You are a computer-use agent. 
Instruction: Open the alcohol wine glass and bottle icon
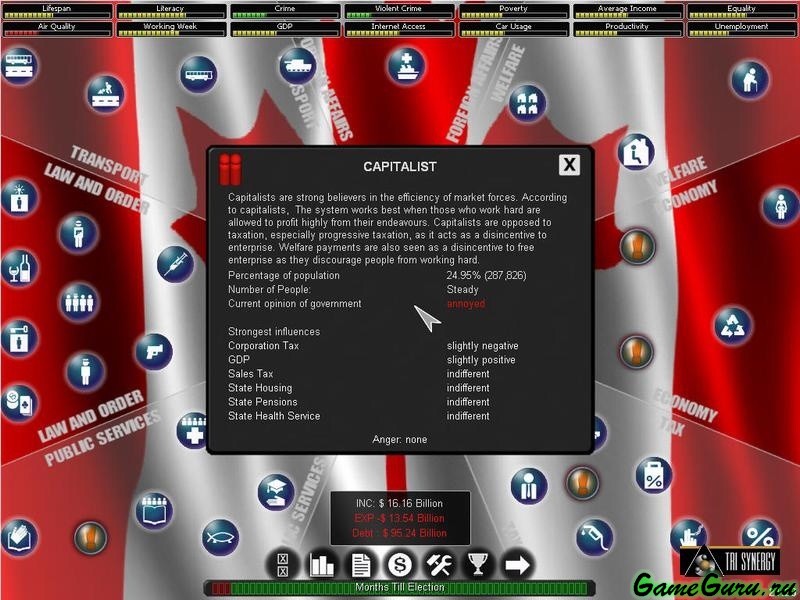tap(19, 268)
